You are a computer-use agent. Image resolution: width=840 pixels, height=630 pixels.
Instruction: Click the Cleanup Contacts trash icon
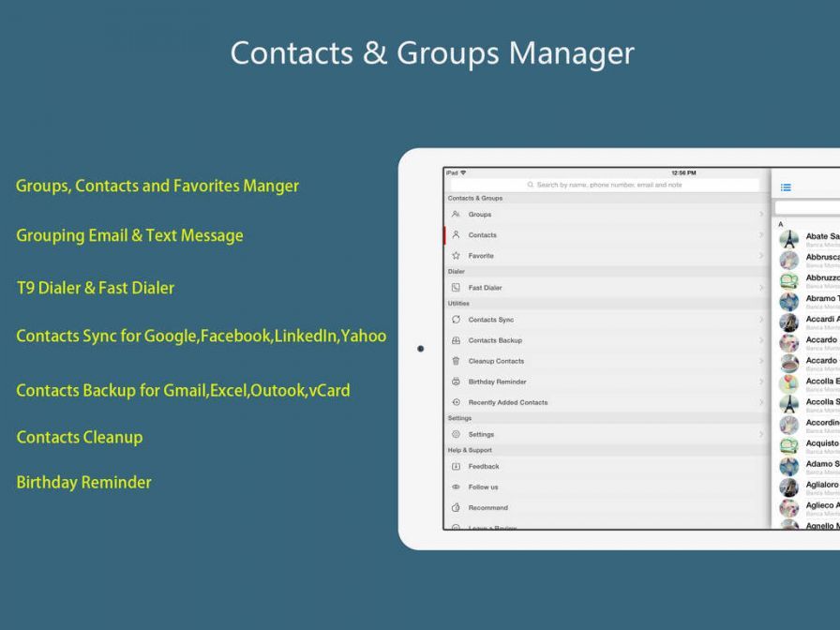pyautogui.click(x=456, y=361)
